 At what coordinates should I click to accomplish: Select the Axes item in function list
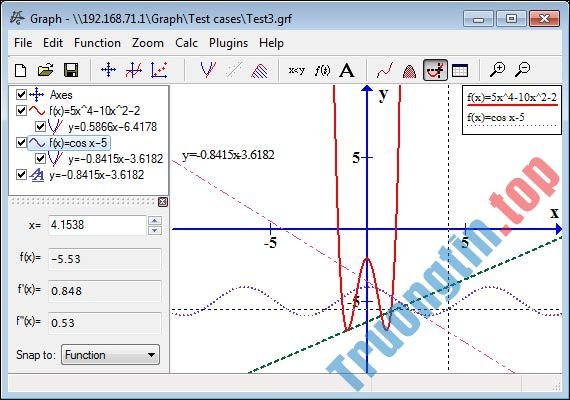[x=61, y=95]
